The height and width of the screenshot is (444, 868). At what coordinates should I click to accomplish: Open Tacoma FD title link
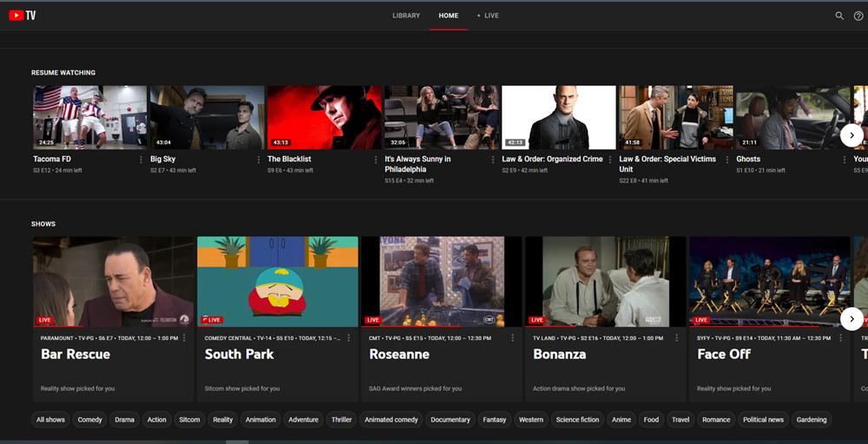[x=52, y=160]
